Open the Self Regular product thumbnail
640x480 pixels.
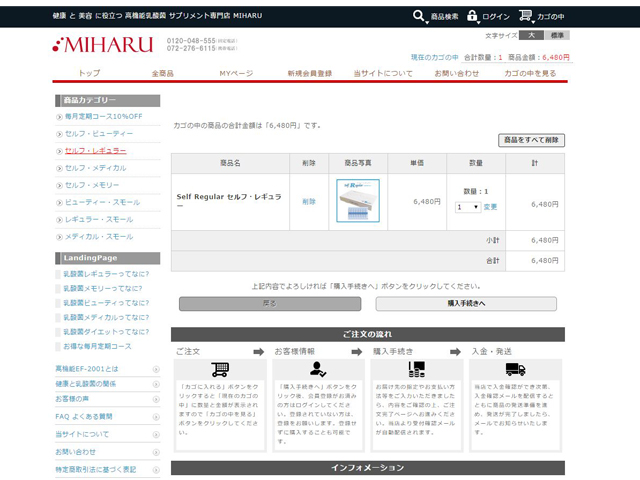point(358,201)
